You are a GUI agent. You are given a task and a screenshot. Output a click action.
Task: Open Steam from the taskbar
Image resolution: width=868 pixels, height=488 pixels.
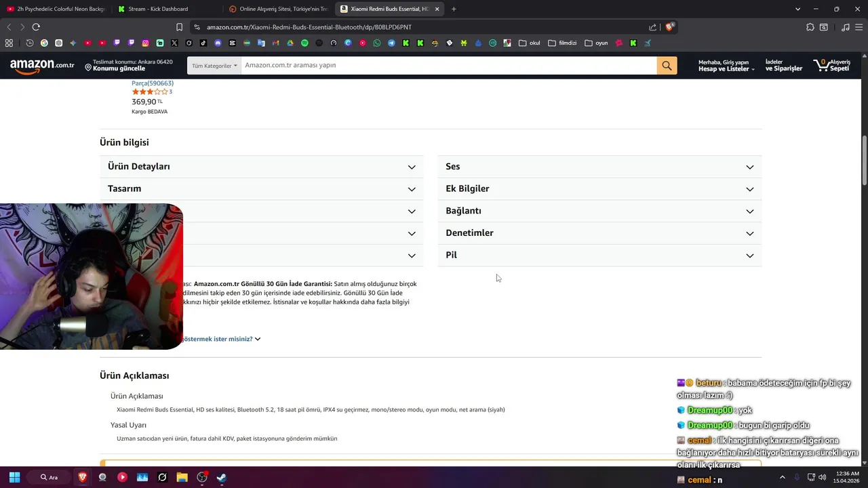pyautogui.click(x=222, y=477)
